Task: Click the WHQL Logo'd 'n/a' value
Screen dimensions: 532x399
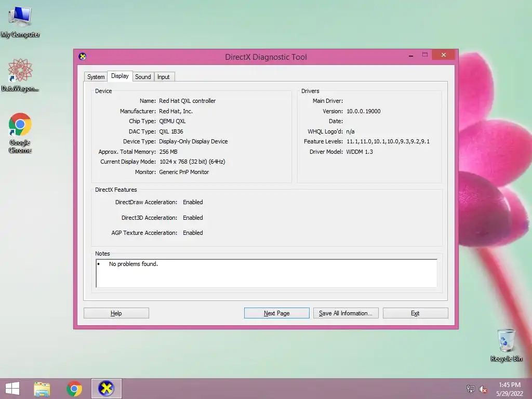Action: tap(350, 131)
